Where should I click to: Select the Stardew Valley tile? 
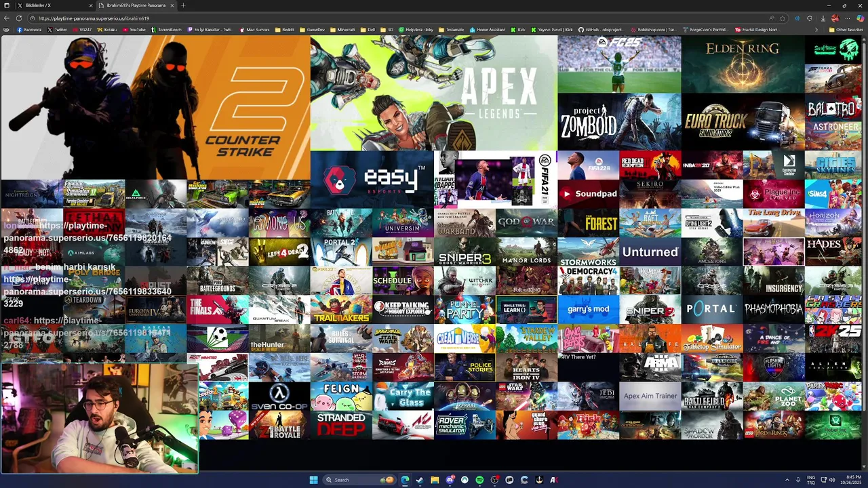[x=526, y=338]
